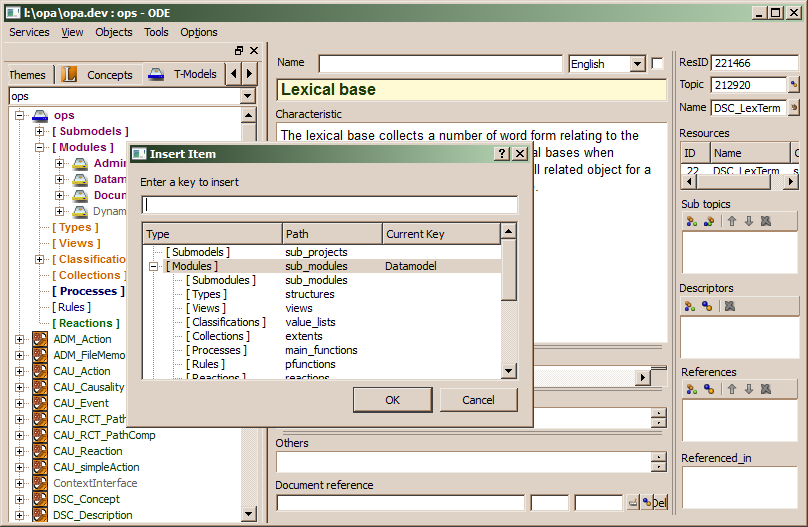Click move-down arrow in Sub topics toolbar

(x=748, y=221)
